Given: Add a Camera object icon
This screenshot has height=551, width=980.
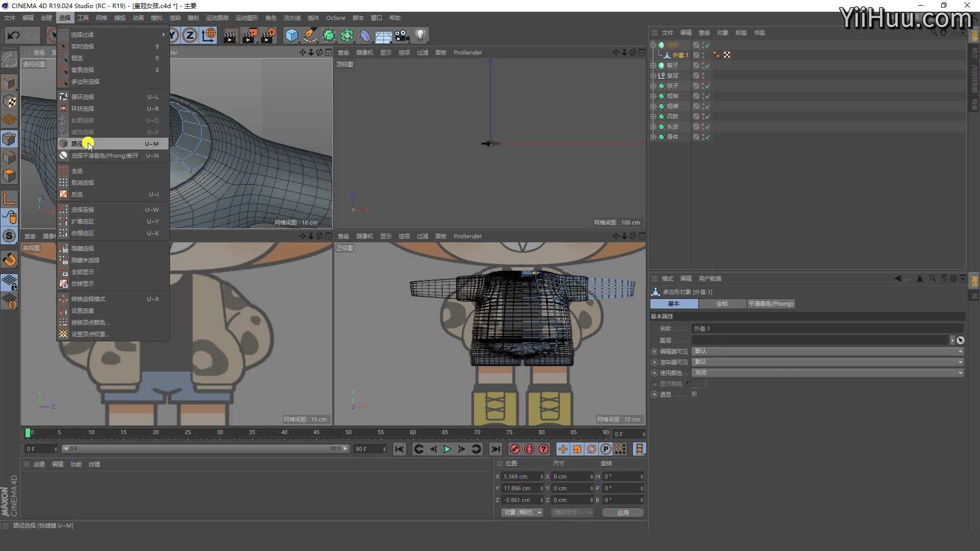Looking at the screenshot, I should [402, 35].
